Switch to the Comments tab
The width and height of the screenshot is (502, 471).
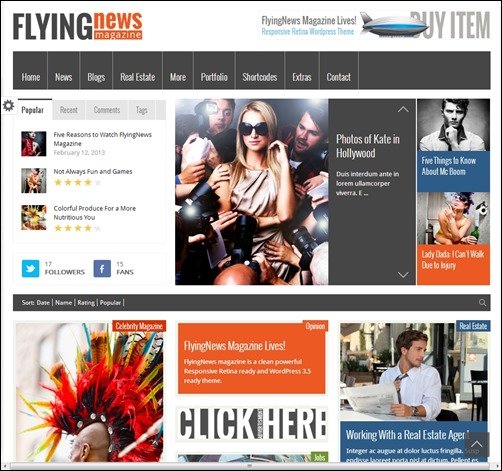107,110
